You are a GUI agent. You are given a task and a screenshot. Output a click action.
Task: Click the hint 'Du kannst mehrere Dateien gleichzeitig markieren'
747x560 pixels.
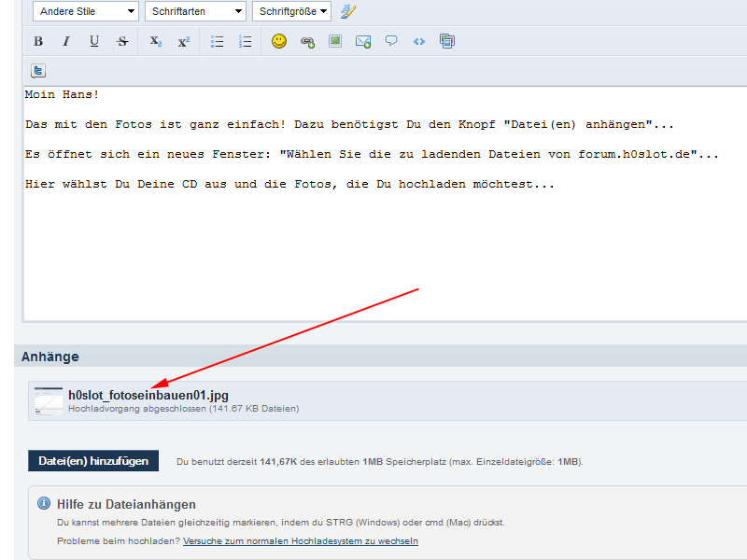coord(281,523)
